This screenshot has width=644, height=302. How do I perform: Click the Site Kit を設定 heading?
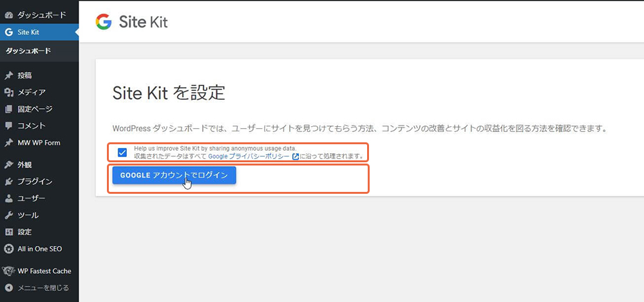tap(169, 93)
